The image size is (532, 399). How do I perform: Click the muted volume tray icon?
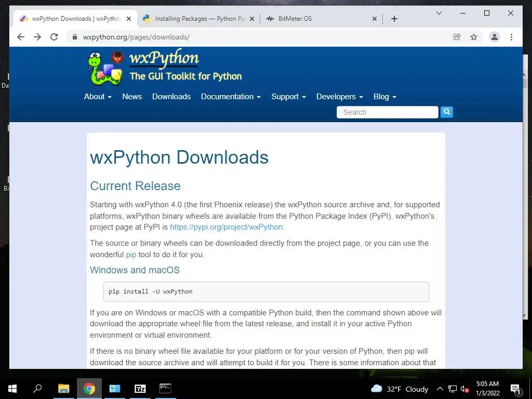(464, 389)
